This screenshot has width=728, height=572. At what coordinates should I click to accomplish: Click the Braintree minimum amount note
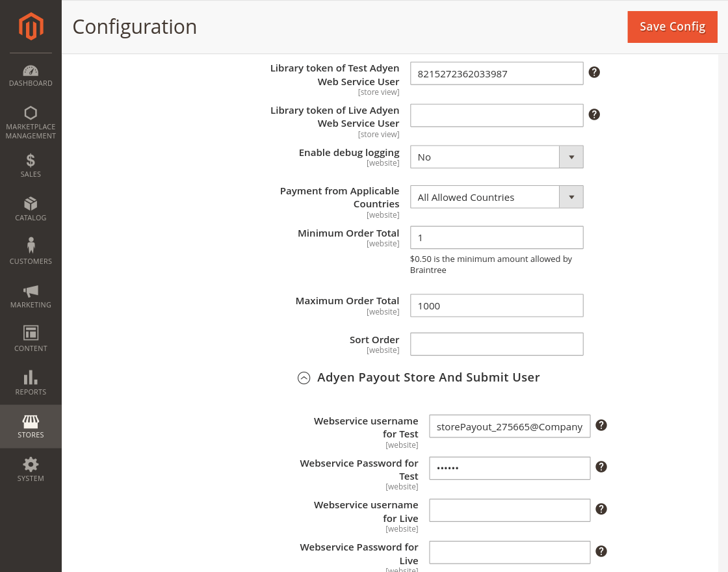click(491, 265)
